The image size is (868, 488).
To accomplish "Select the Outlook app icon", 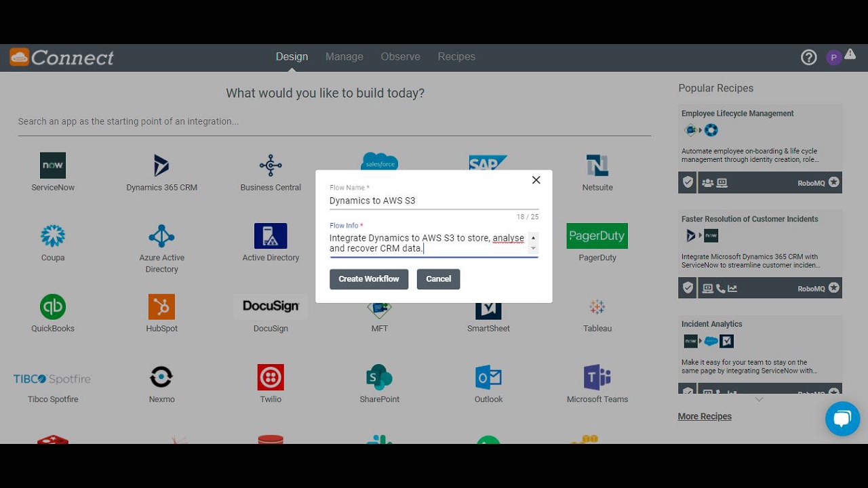I will click(x=488, y=378).
